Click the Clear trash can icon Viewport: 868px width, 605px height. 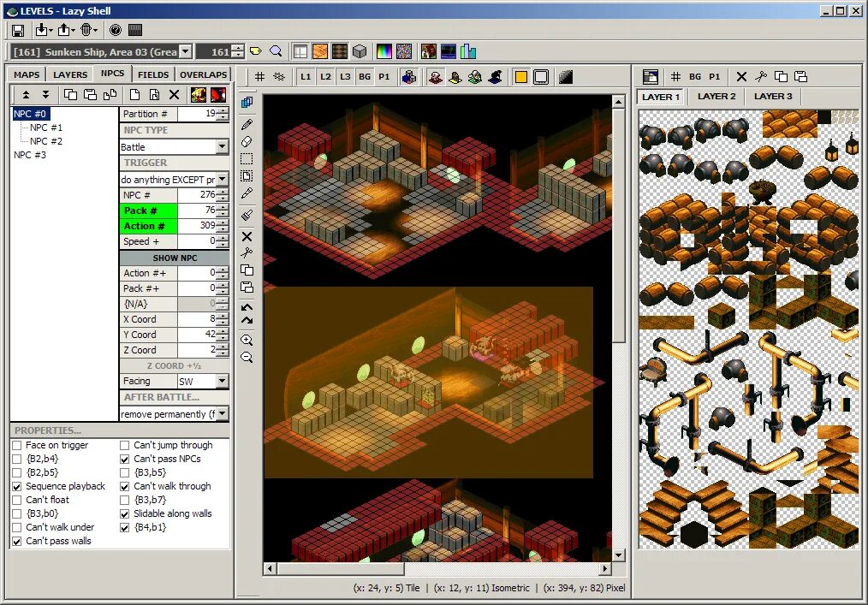click(86, 30)
